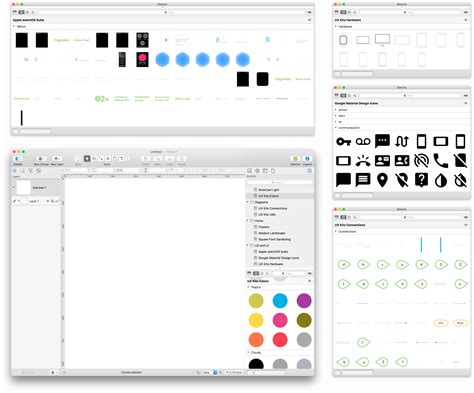Choose the crossed-out wireless signal icon

421,161
